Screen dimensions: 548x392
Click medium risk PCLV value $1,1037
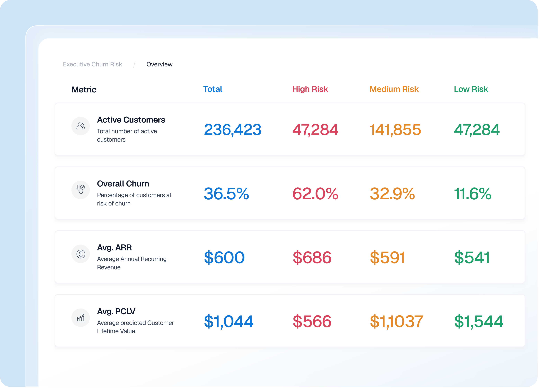[x=396, y=322]
